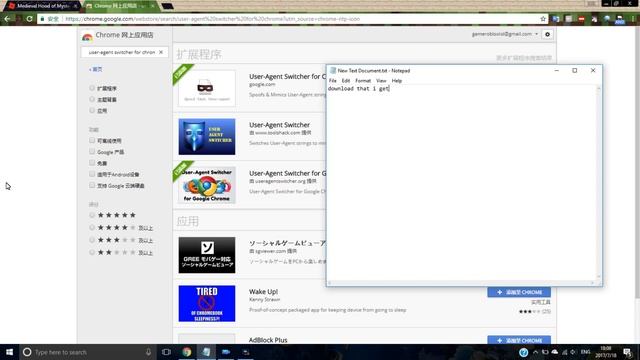Viewport: 640px width, 360px height.
Task: Open the action center notification icon
Action: tap(627, 352)
